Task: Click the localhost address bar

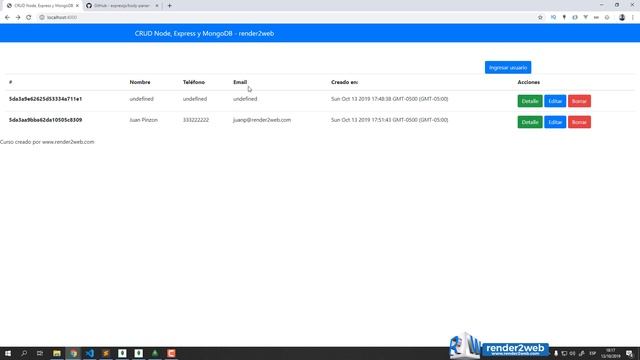Action: coord(286,18)
